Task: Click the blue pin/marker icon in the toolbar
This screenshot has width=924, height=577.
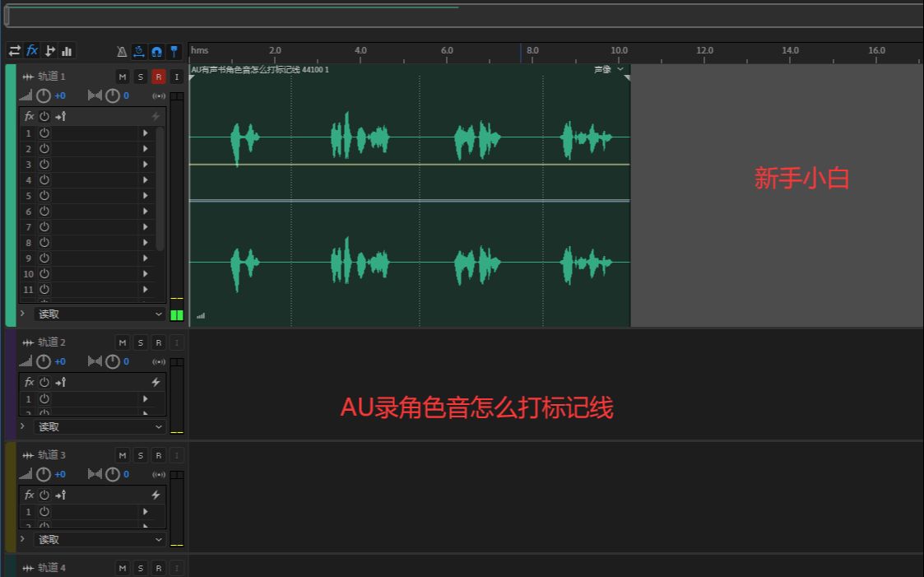Action: click(x=174, y=50)
